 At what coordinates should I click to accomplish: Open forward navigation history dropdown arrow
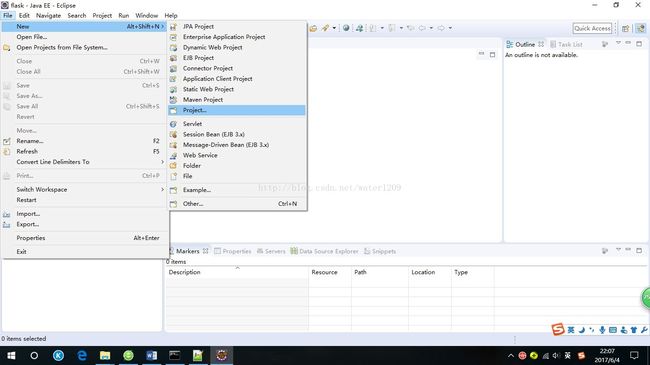(450, 28)
